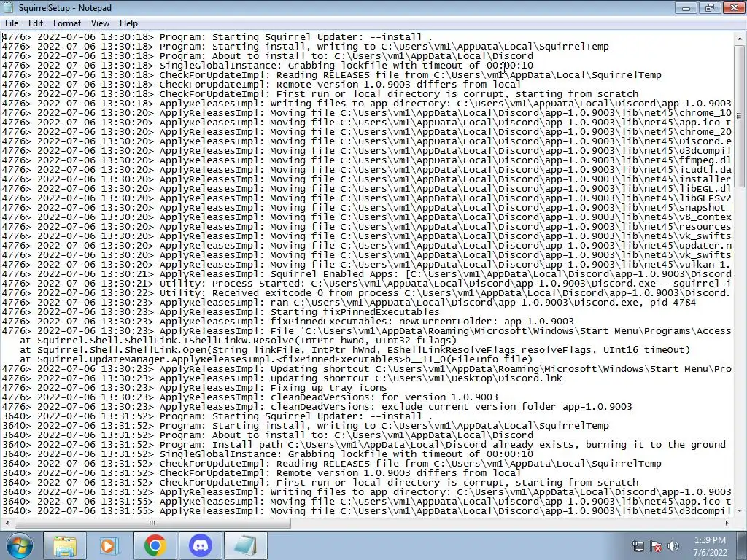This screenshot has width=747, height=560.
Task: Close the SquirrelSetup Notepad window
Action: (x=732, y=7)
